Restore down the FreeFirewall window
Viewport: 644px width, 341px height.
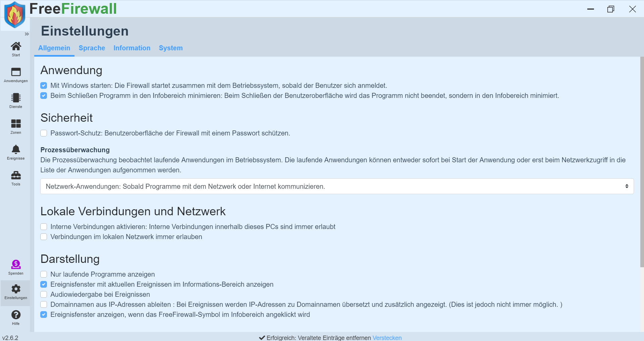click(611, 9)
